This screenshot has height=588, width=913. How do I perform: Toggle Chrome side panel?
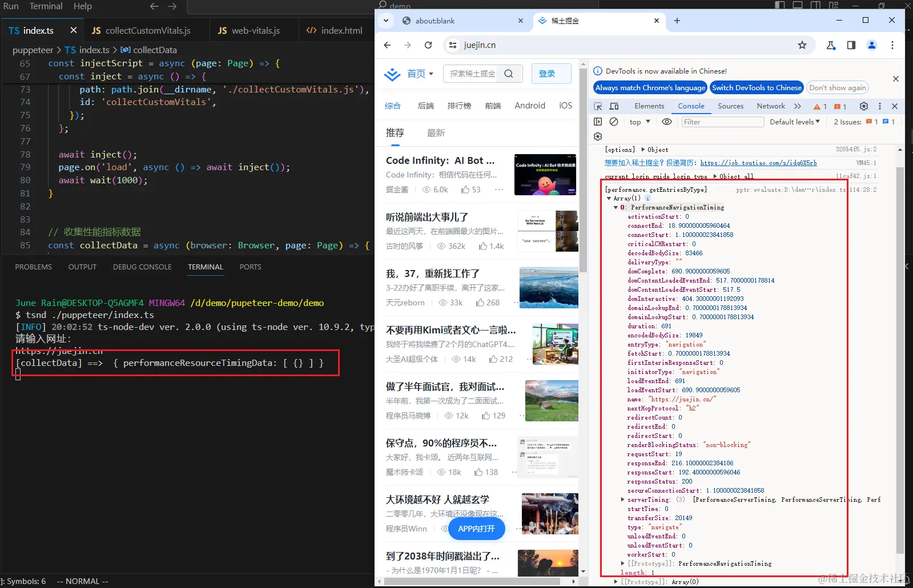(x=851, y=45)
